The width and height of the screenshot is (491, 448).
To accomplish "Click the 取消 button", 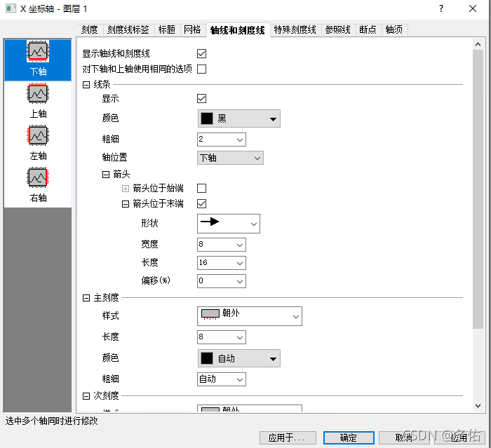I will coord(404,437).
